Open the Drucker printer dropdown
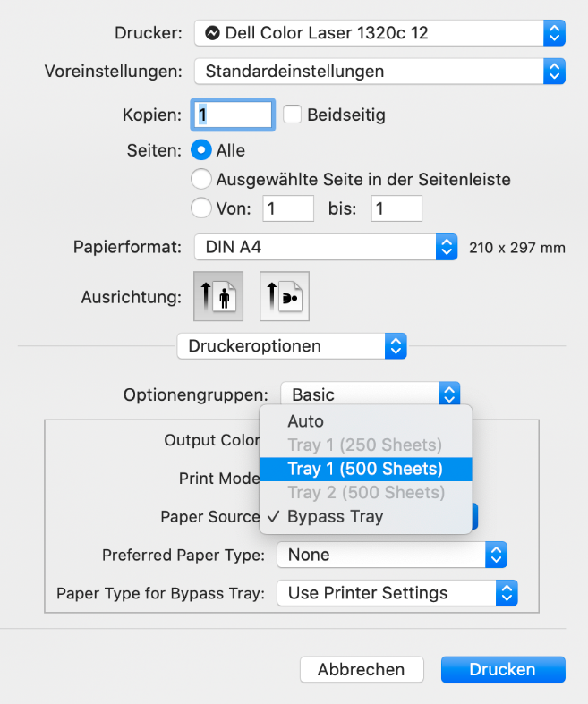 click(x=379, y=33)
